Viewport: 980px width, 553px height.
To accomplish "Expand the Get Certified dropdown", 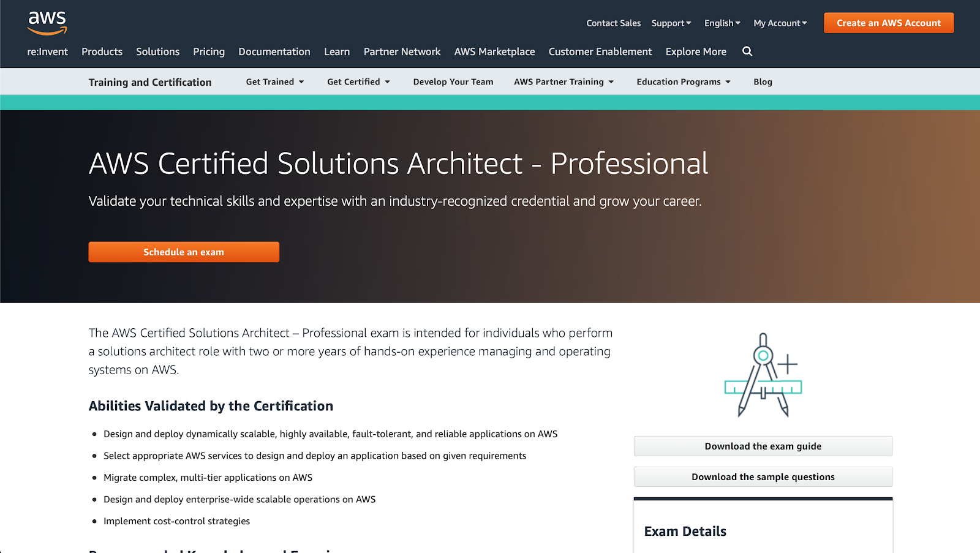I will (358, 82).
